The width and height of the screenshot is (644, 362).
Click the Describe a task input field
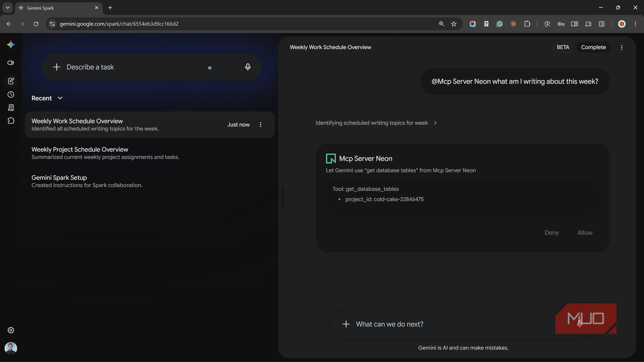point(152,67)
